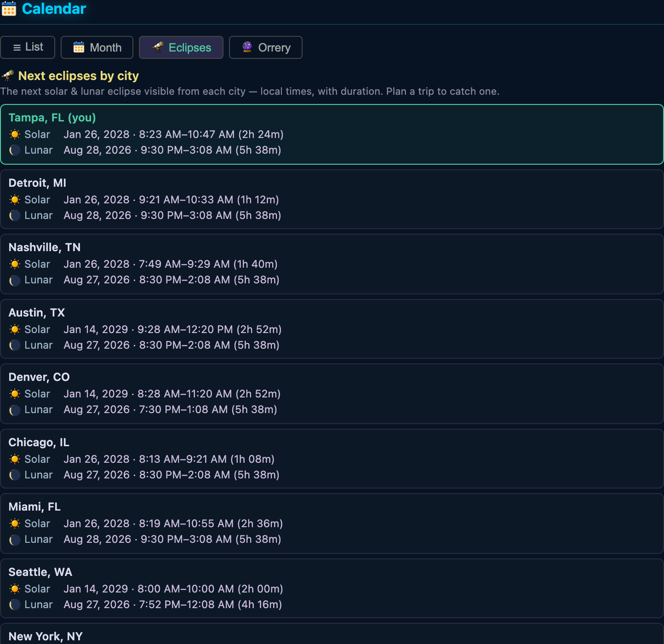Click the crystal ball icon on Orrery tab
This screenshot has height=644, width=664.
point(247,47)
